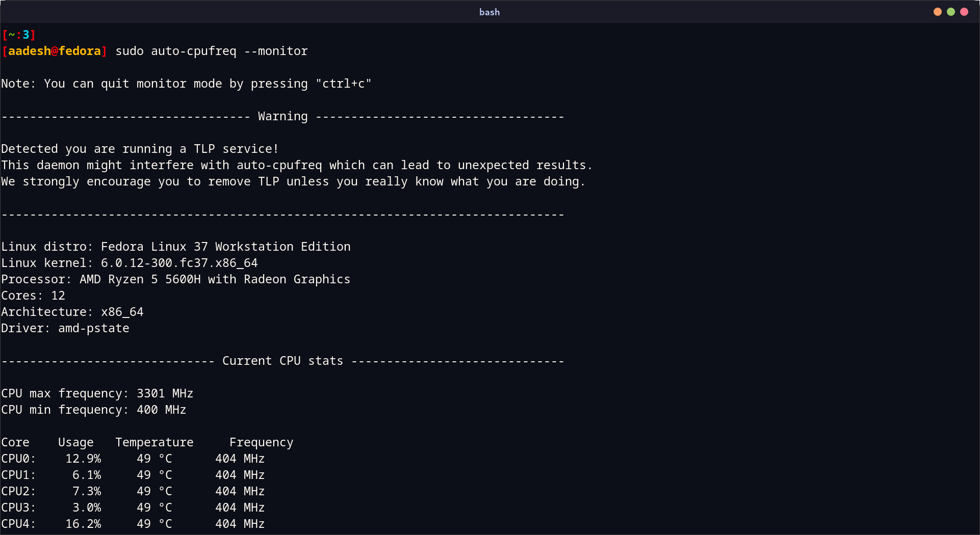Click the CPU4 frequency value
The width and height of the screenshot is (980, 535).
tap(239, 524)
